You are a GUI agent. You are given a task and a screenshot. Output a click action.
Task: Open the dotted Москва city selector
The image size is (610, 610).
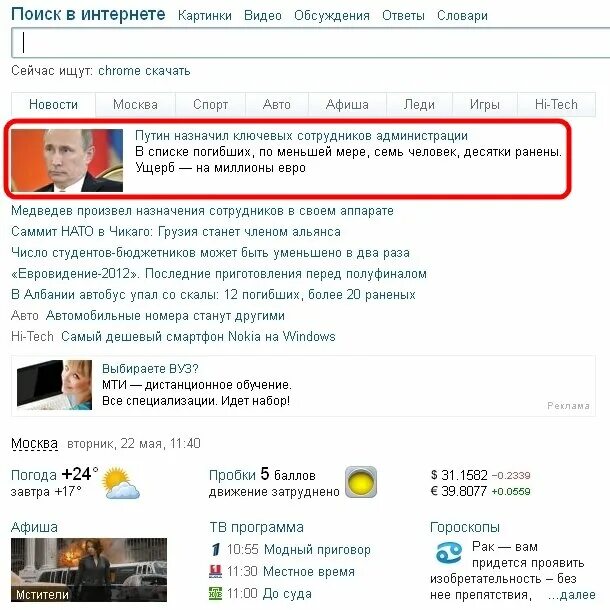coord(35,443)
